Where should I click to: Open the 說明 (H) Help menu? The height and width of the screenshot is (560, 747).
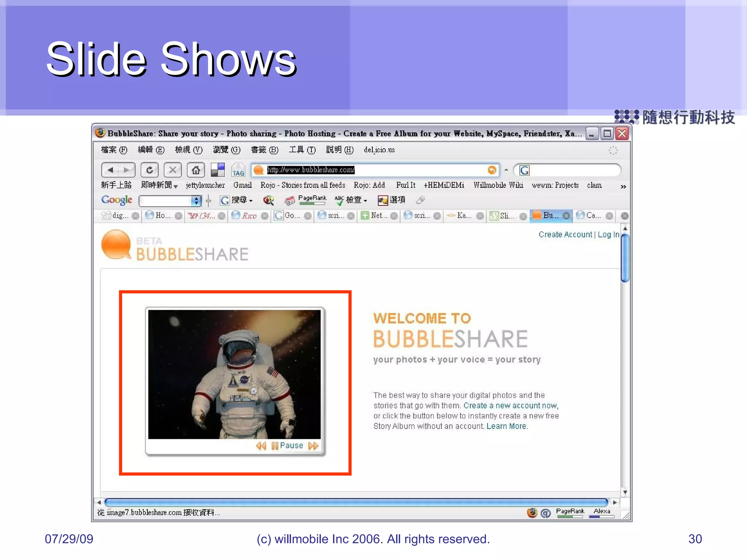(x=340, y=150)
